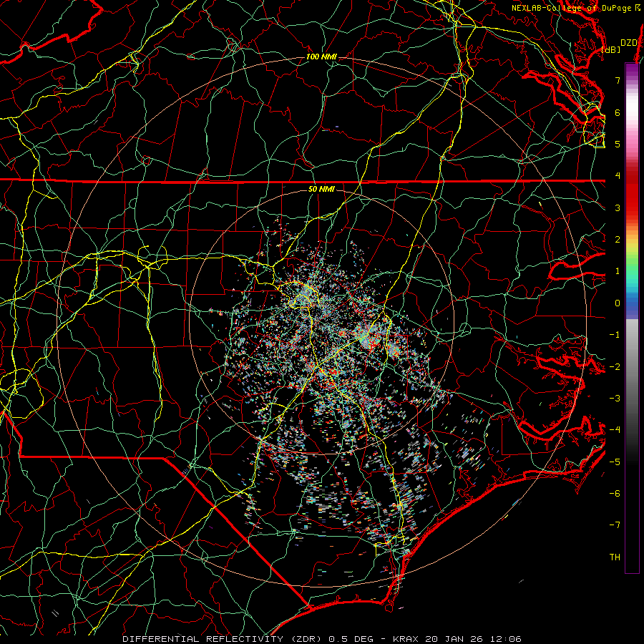Click the "-2" value on the legend
This screenshot has height=644, width=644.
click(615, 367)
